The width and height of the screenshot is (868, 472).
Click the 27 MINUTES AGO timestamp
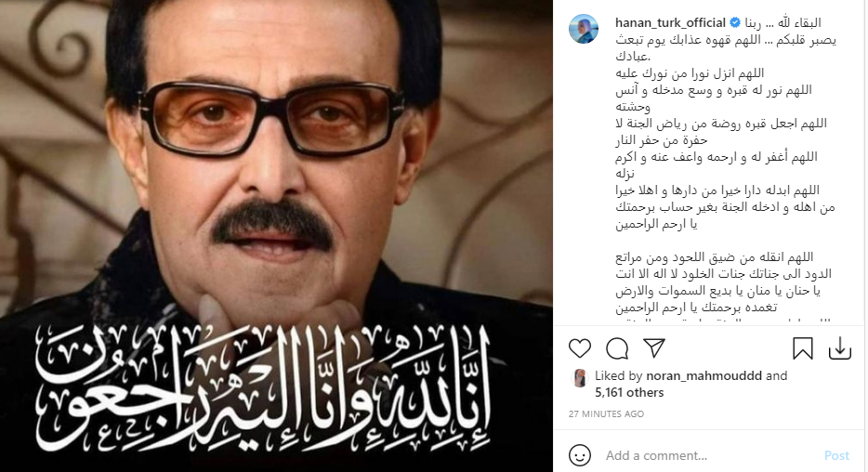(x=606, y=413)
